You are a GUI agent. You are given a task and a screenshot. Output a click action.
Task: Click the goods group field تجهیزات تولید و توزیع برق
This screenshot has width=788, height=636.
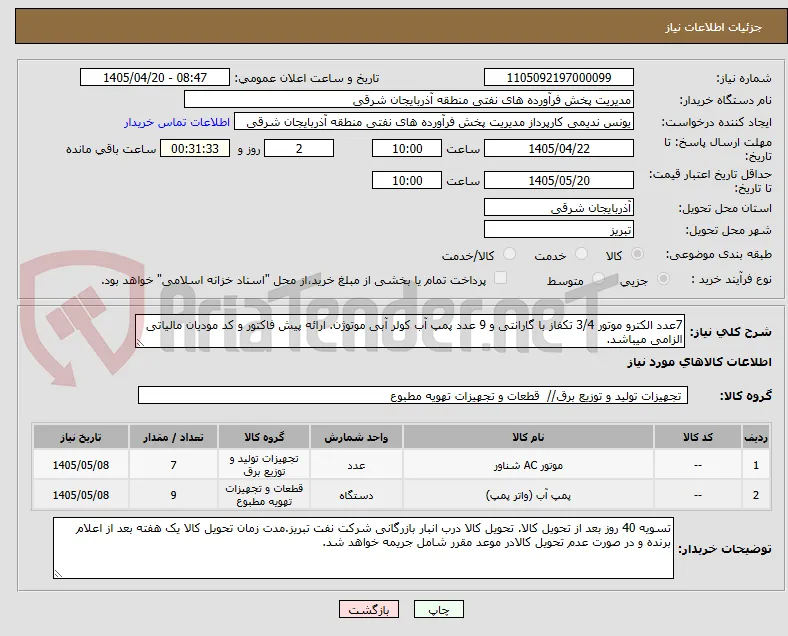[413, 395]
